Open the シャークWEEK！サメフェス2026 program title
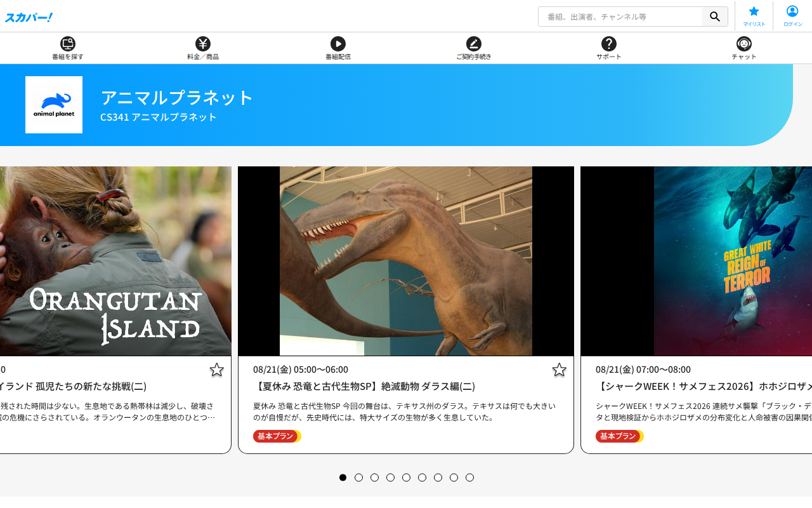This screenshot has width=812, height=508. pyautogui.click(x=704, y=386)
